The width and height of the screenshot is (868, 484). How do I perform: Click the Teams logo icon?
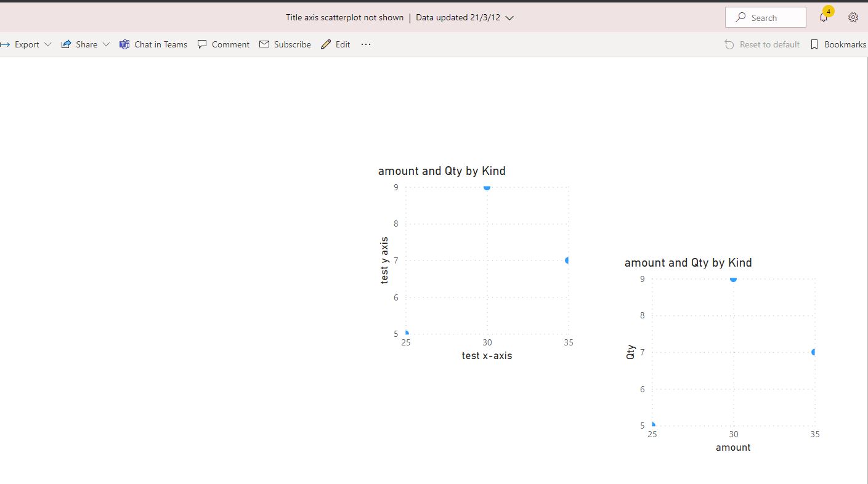point(124,44)
